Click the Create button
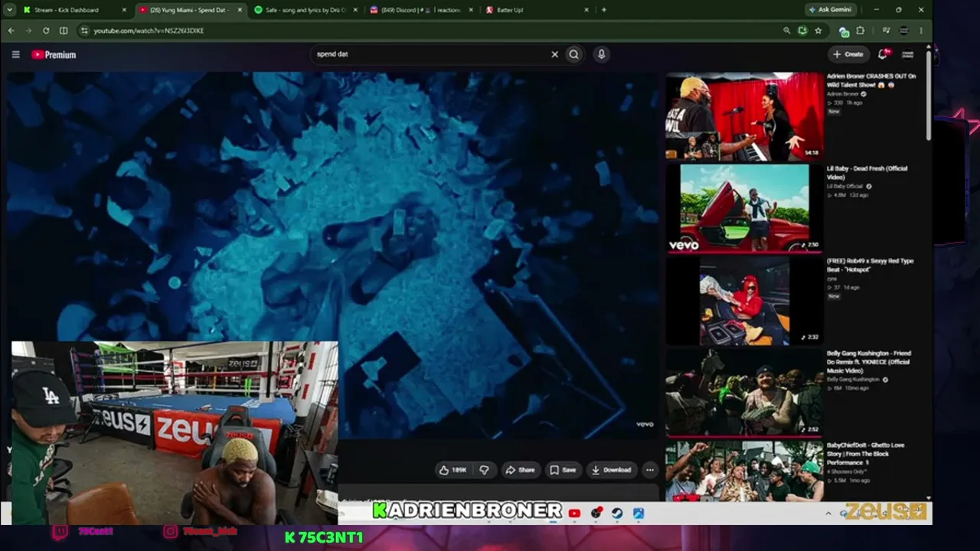This screenshot has height=551, width=980. (848, 54)
